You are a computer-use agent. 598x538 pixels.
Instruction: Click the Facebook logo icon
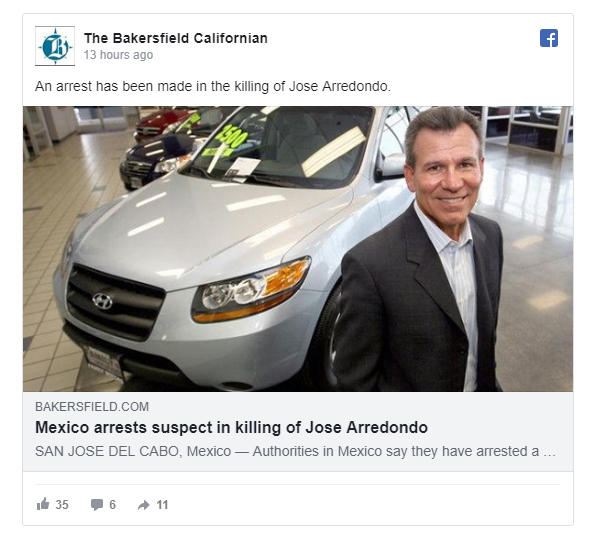pyautogui.click(x=549, y=38)
